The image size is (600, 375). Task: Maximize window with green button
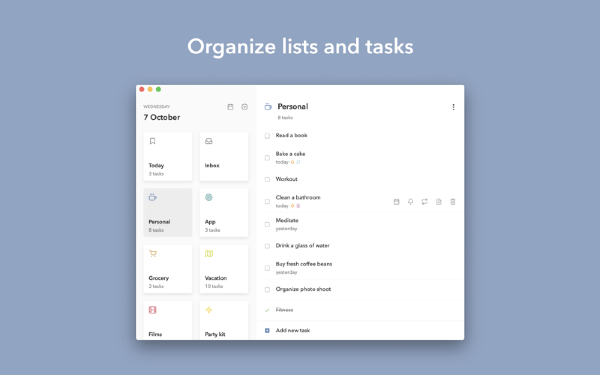click(158, 89)
